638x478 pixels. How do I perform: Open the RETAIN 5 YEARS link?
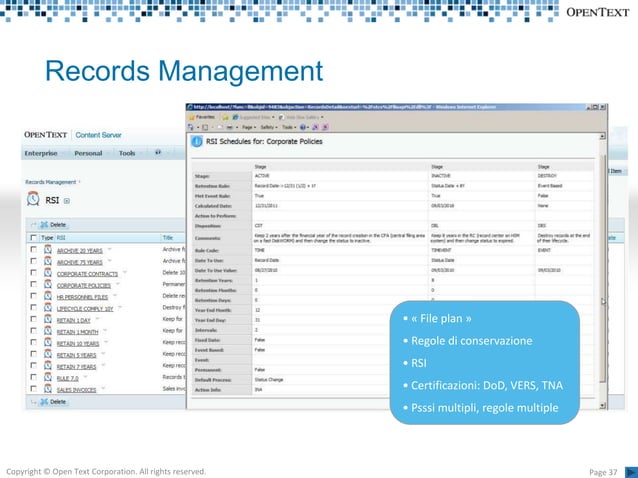76,355
